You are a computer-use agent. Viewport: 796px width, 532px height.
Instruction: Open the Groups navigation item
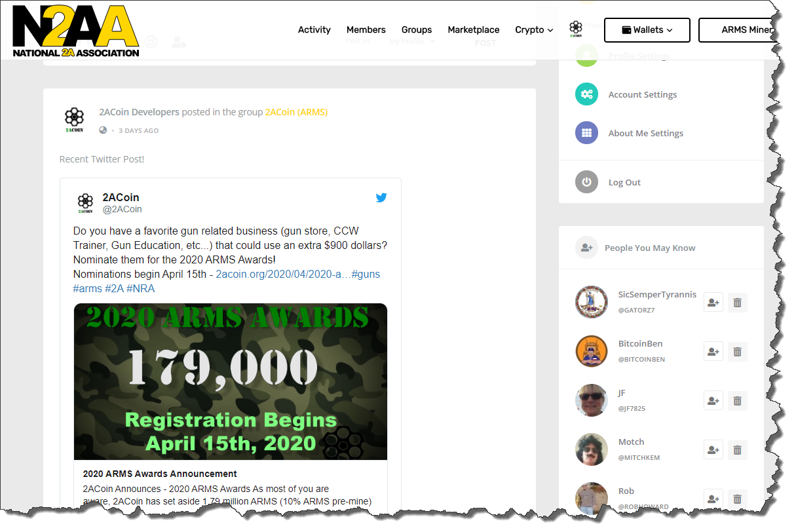point(417,29)
